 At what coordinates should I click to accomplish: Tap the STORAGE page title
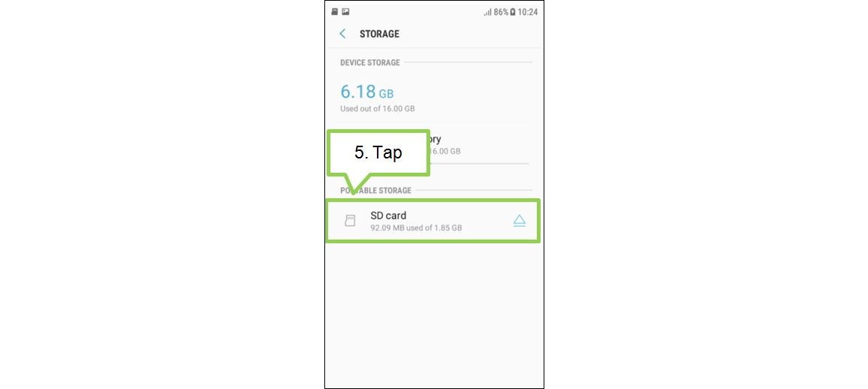pos(379,34)
